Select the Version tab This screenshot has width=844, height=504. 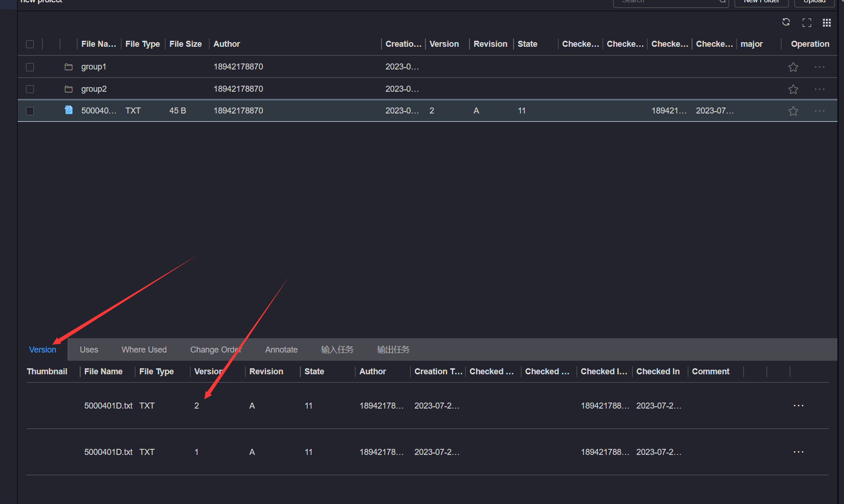[43, 350]
